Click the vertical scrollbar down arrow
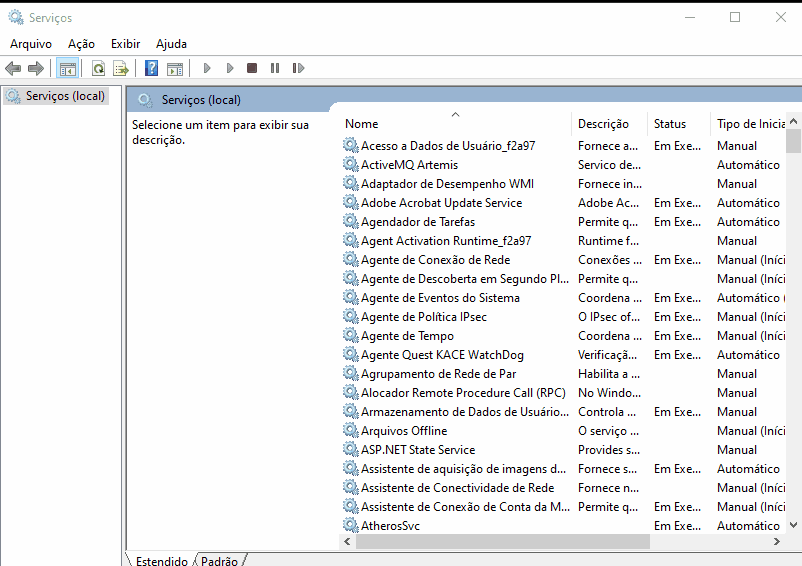 [793, 525]
